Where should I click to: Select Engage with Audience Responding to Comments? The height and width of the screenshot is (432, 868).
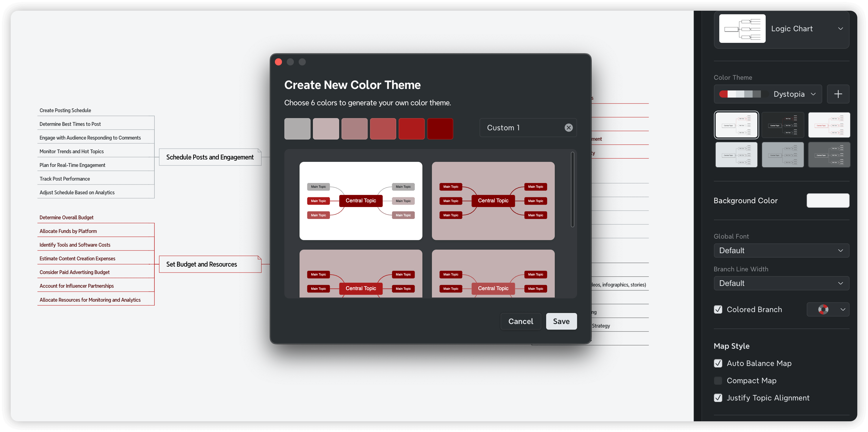tap(90, 138)
